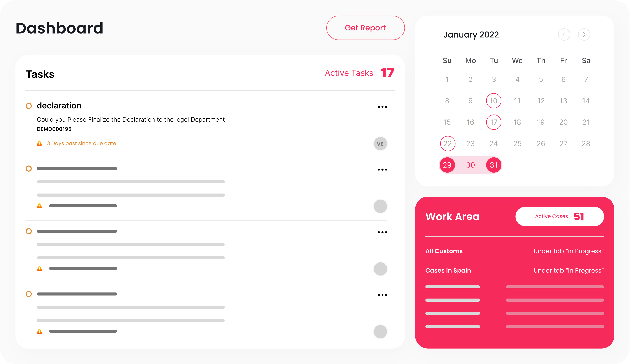630x364 pixels.
Task: Click the VE assignee avatar
Action: coord(380,144)
